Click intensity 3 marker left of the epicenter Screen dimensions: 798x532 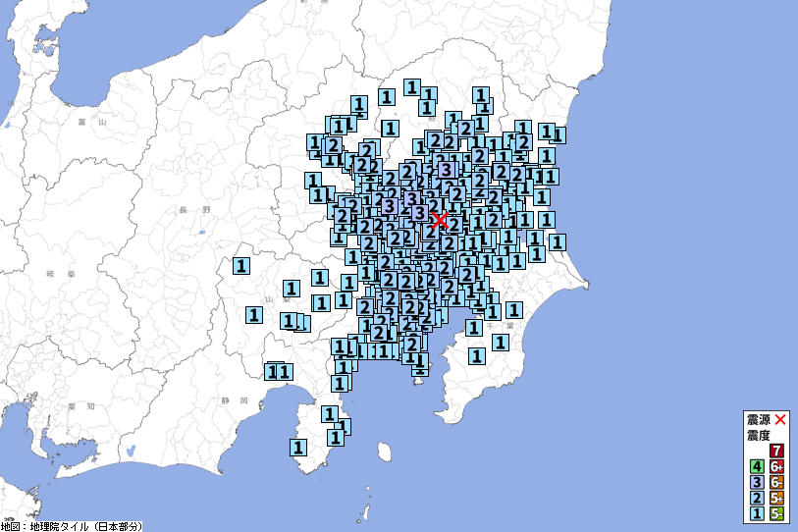coord(419,213)
